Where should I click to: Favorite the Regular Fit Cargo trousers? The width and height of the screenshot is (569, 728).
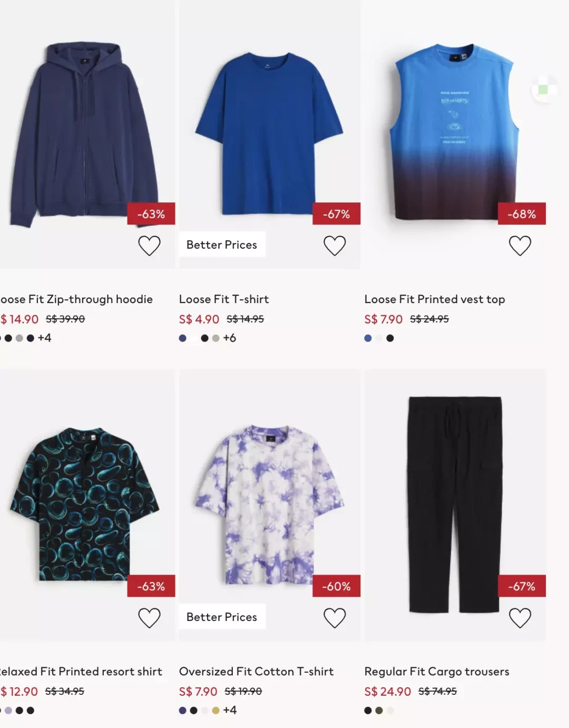(520, 618)
